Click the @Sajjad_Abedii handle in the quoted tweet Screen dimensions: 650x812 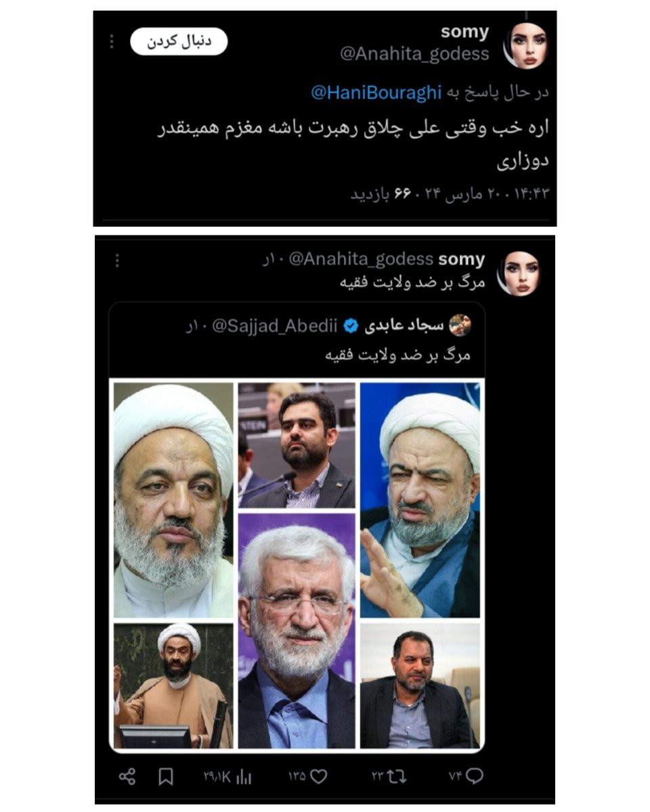(x=275, y=327)
